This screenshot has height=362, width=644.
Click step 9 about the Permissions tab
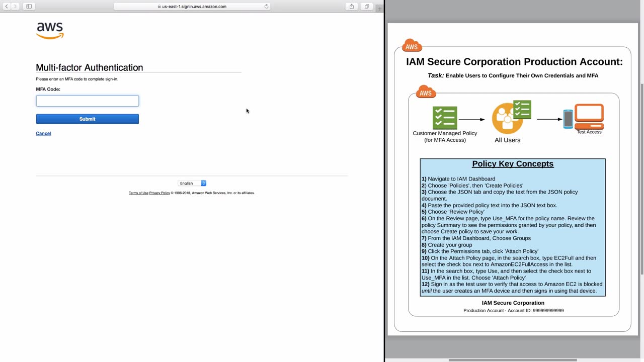click(x=480, y=251)
